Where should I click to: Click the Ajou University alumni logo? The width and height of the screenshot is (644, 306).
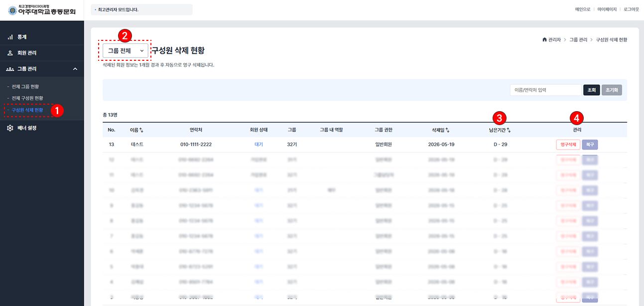pos(42,9)
